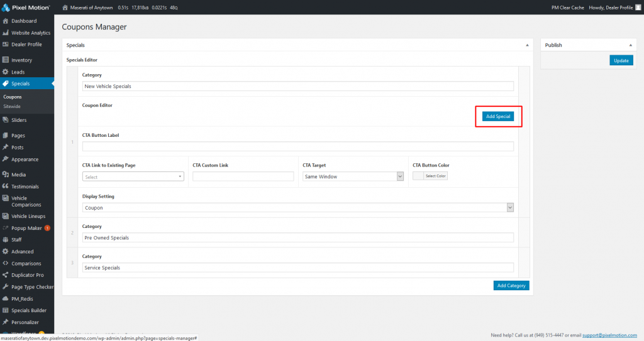Open the CTA Target Same Window dropdown
Viewport: 644px width, 341px height.
pyautogui.click(x=353, y=176)
